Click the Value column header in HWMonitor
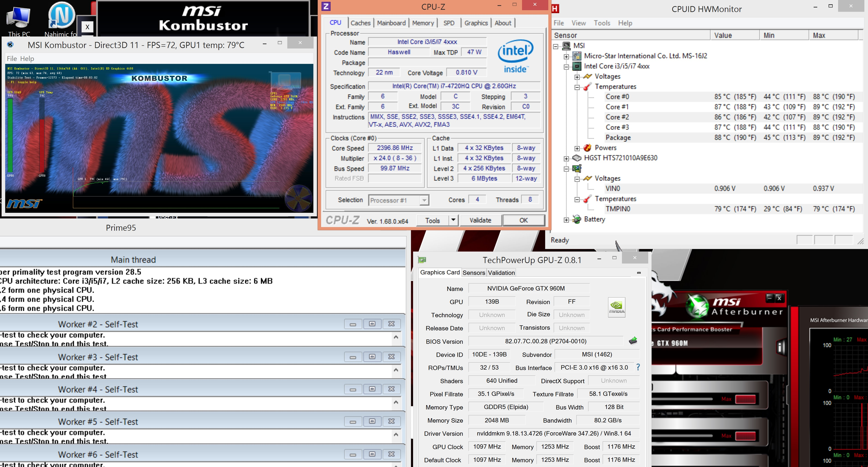 point(735,35)
